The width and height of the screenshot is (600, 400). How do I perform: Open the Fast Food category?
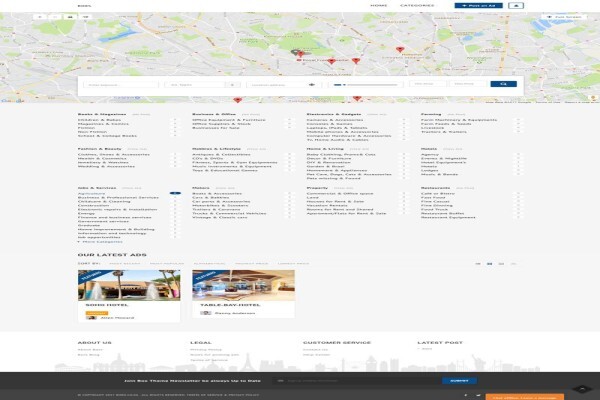[x=433, y=198]
